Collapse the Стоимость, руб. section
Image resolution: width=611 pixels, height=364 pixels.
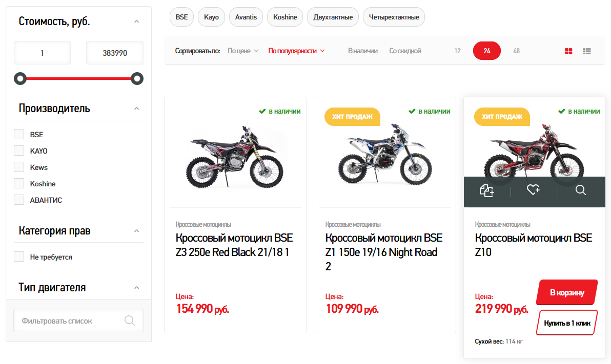point(136,22)
